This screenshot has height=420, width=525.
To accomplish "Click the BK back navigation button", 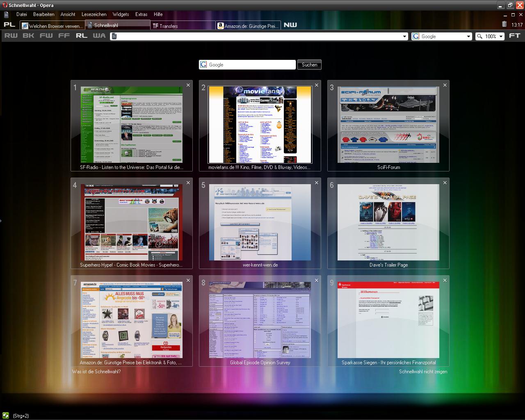I will pyautogui.click(x=28, y=36).
